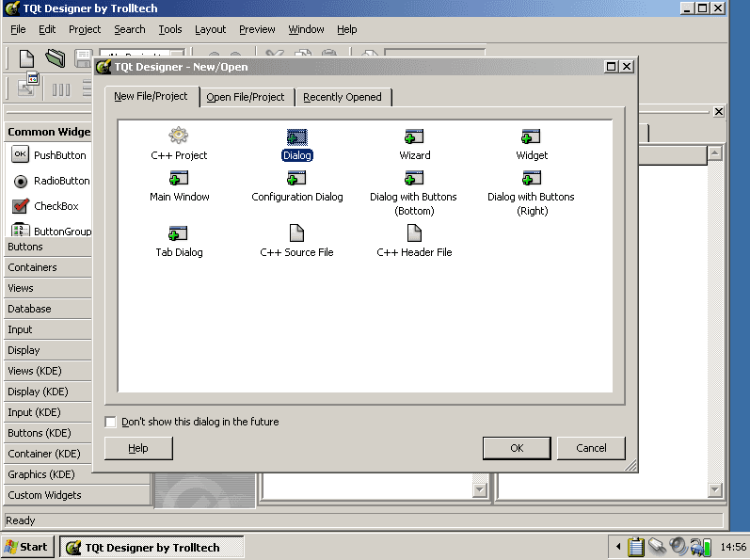Expand the Graphics (KDE) toolbox category
Viewport: 750px width, 560px height.
(x=48, y=474)
